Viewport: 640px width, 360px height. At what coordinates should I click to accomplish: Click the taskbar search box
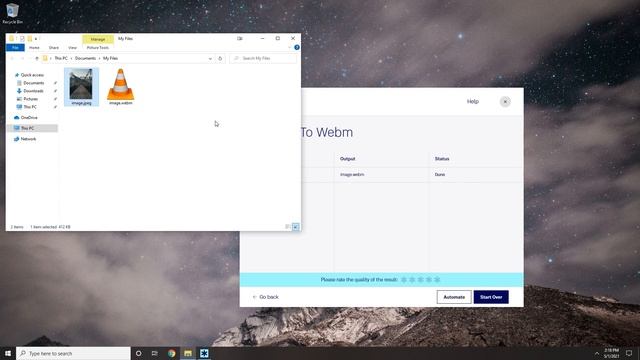tap(73, 353)
